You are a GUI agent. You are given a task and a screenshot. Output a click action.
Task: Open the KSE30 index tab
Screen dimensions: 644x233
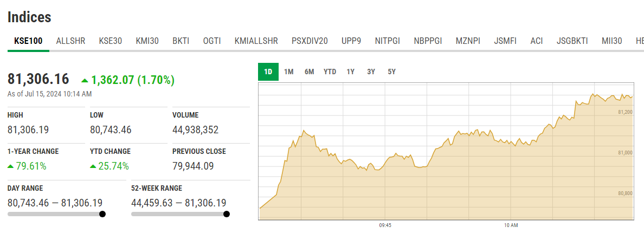pyautogui.click(x=110, y=41)
